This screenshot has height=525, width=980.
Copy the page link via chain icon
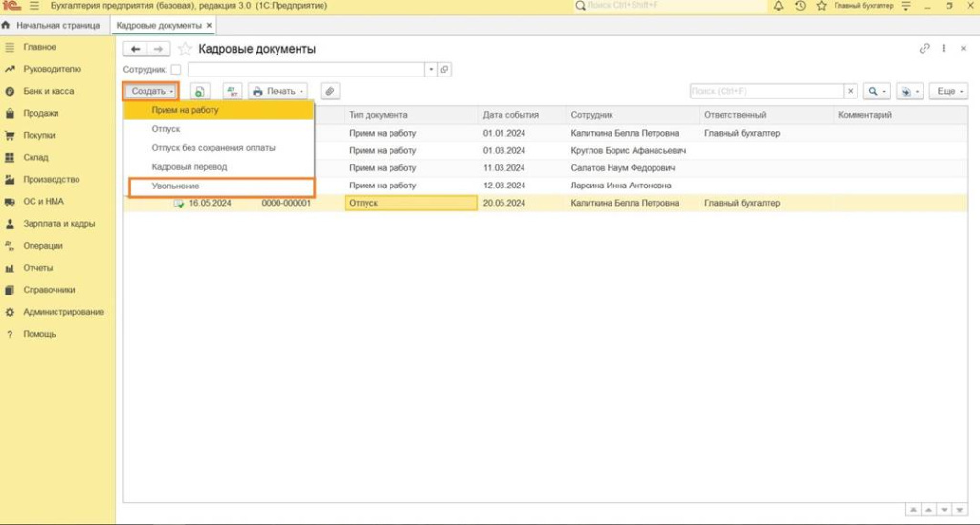tap(924, 49)
